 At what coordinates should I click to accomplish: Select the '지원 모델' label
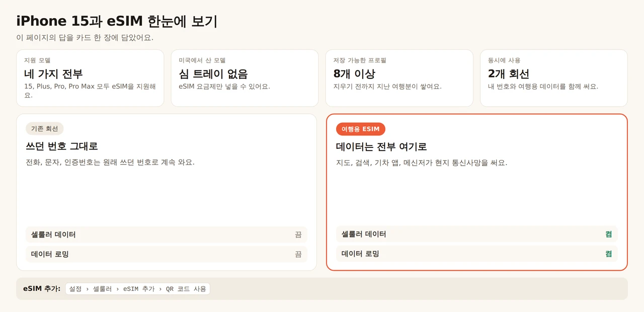37,60
